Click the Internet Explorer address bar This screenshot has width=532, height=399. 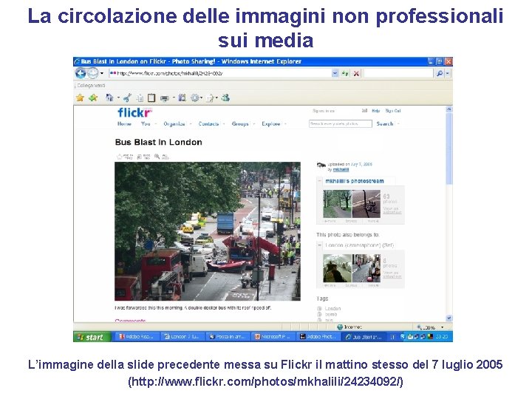pos(220,73)
